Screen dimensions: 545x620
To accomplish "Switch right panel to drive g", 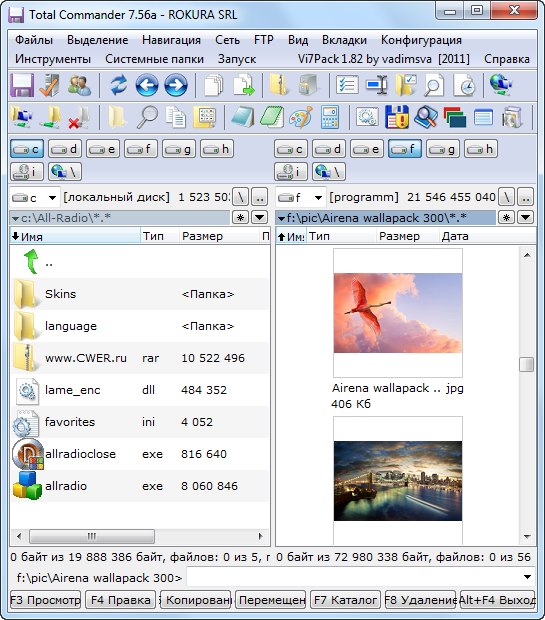I will point(443,149).
